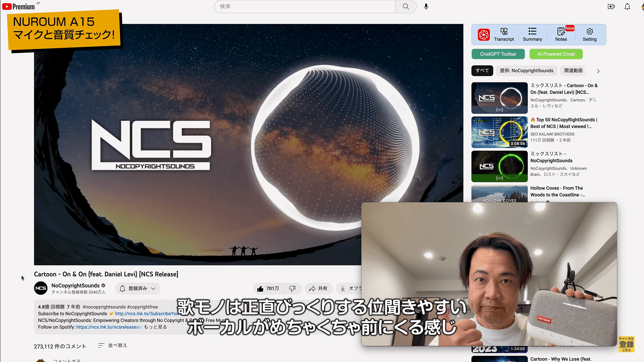Image resolution: width=644 pixels, height=362 pixels.
Task: Click the search magnifier button
Action: [x=406, y=6]
